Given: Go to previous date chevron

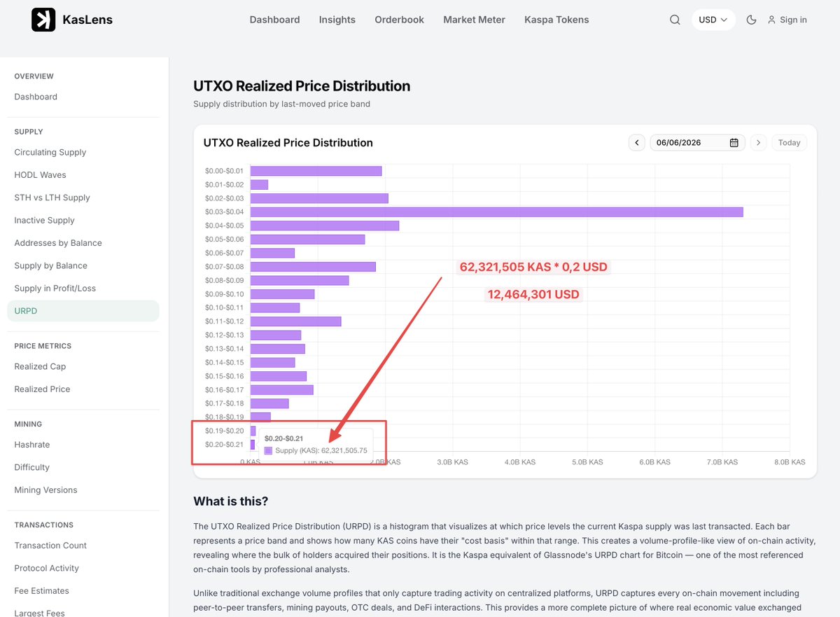Looking at the screenshot, I should point(637,143).
